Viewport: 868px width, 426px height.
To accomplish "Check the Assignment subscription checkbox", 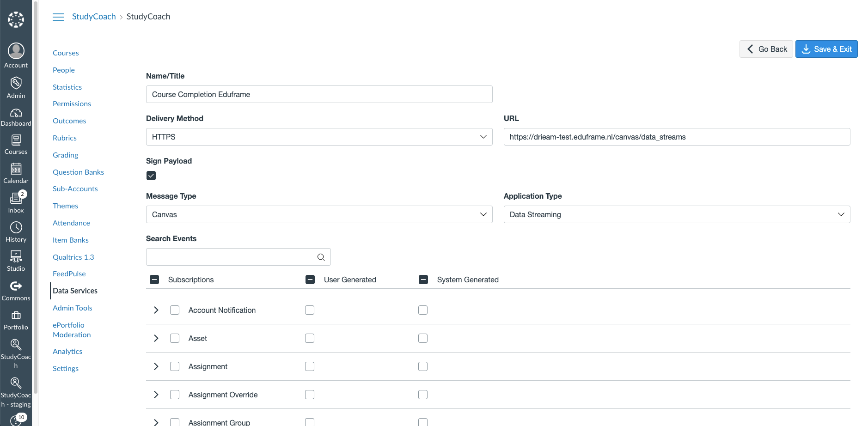I will point(175,366).
